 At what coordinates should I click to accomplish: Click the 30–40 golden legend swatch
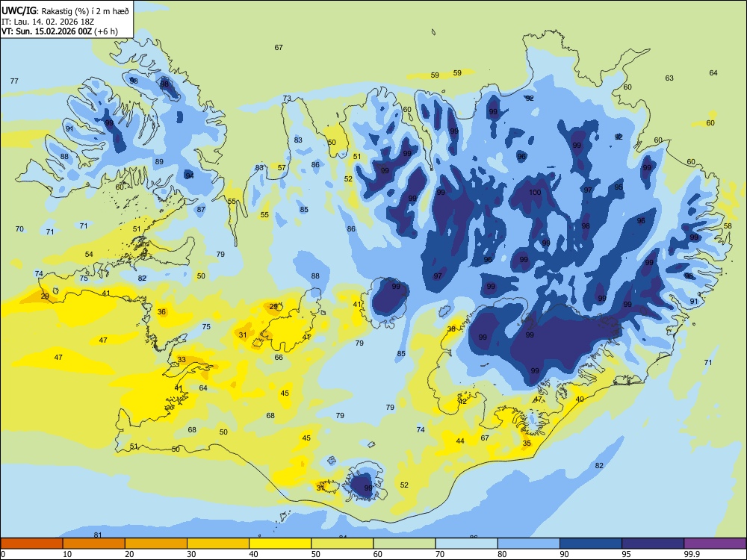pyautogui.click(x=218, y=544)
